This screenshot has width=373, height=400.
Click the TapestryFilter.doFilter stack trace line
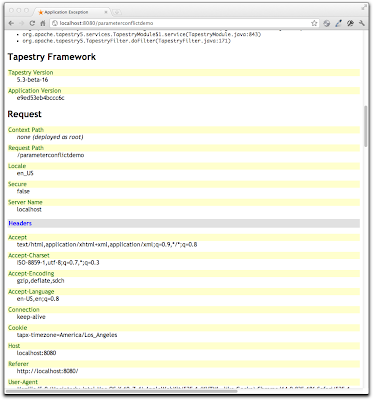click(127, 41)
